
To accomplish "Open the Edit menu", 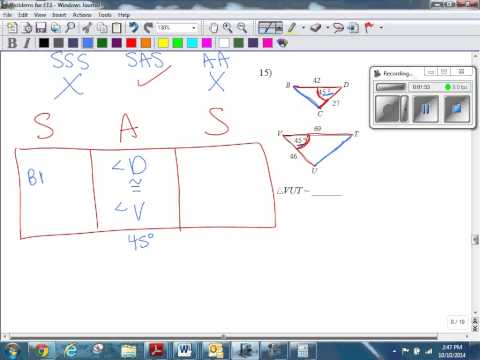I will pyautogui.click(x=23, y=15).
